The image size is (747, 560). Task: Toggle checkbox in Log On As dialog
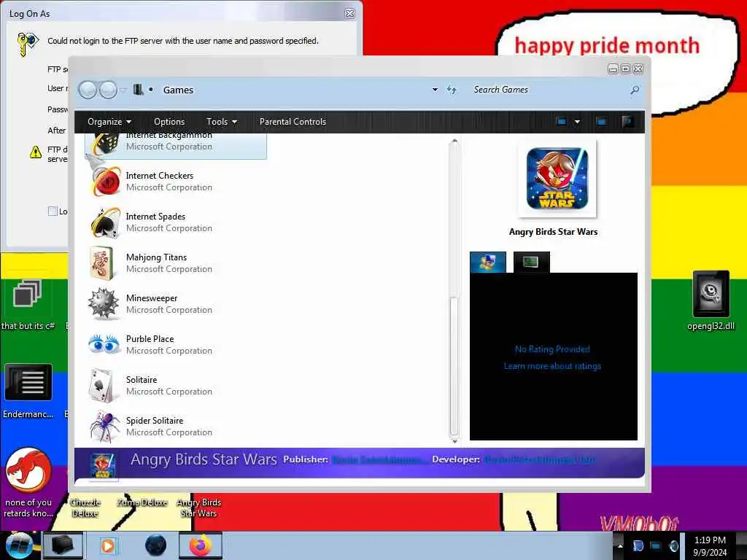point(53,211)
